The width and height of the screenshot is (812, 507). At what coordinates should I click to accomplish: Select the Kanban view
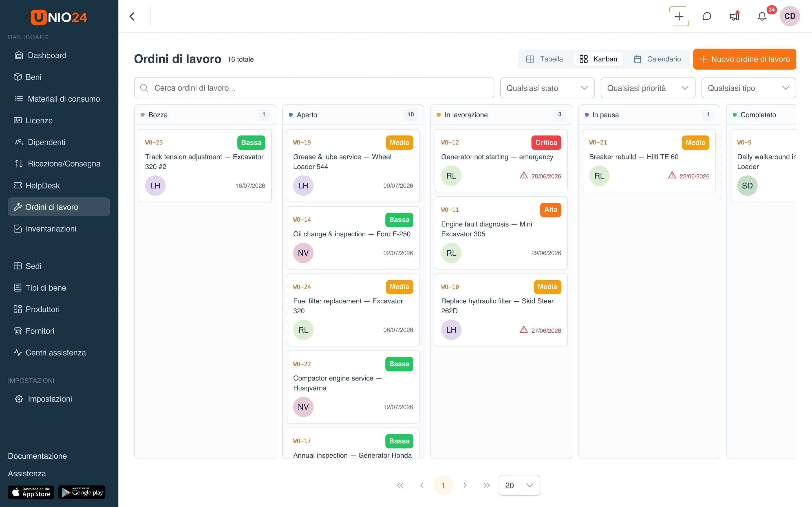pyautogui.click(x=598, y=59)
